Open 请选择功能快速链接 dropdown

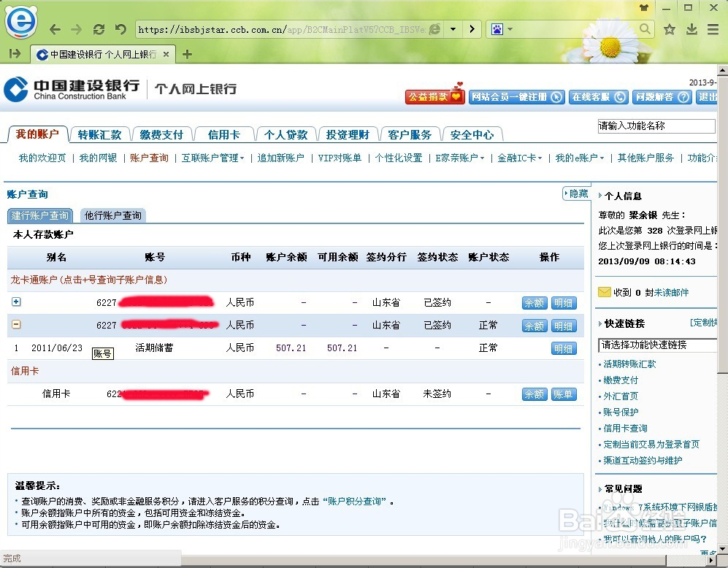(657, 345)
